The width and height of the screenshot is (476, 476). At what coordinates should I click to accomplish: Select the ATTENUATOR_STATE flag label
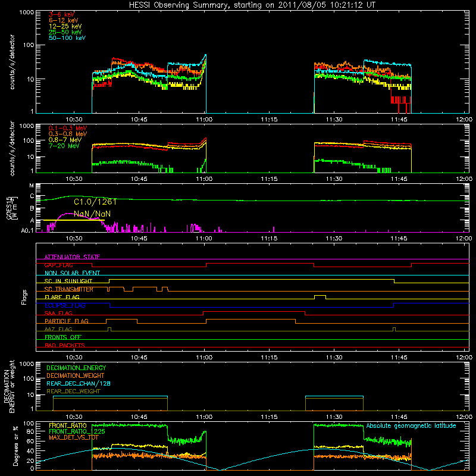(x=72, y=257)
